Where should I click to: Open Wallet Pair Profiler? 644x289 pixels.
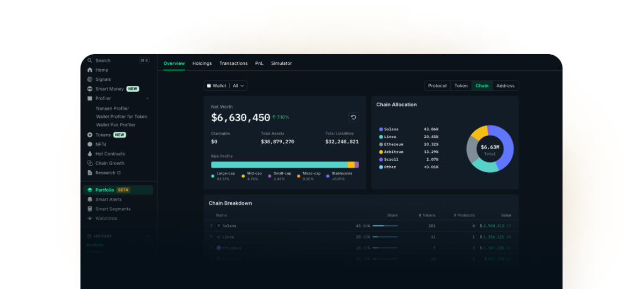pos(116,125)
